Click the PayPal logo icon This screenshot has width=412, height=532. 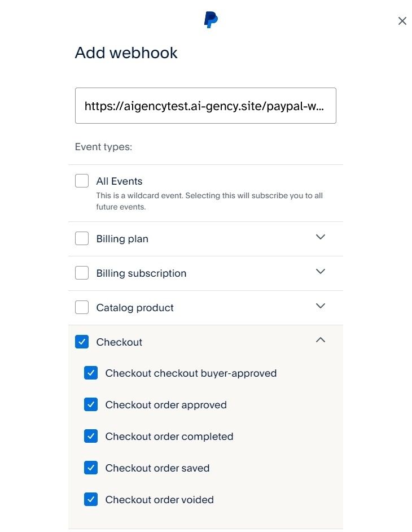211,20
